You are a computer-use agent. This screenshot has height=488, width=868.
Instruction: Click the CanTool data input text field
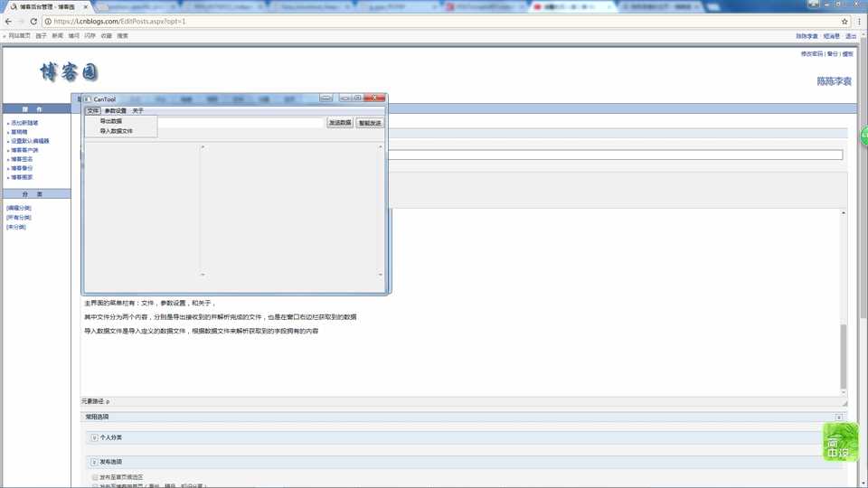pyautogui.click(x=241, y=123)
